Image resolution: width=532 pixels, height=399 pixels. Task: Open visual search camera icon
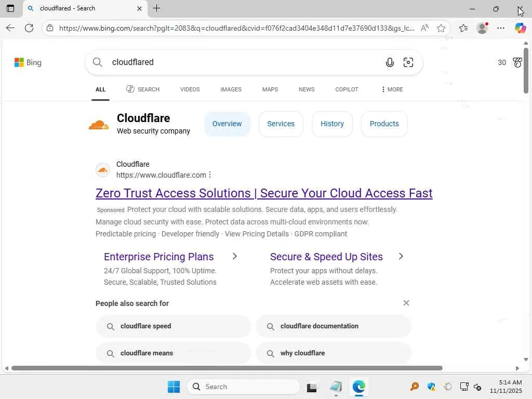pos(408,63)
